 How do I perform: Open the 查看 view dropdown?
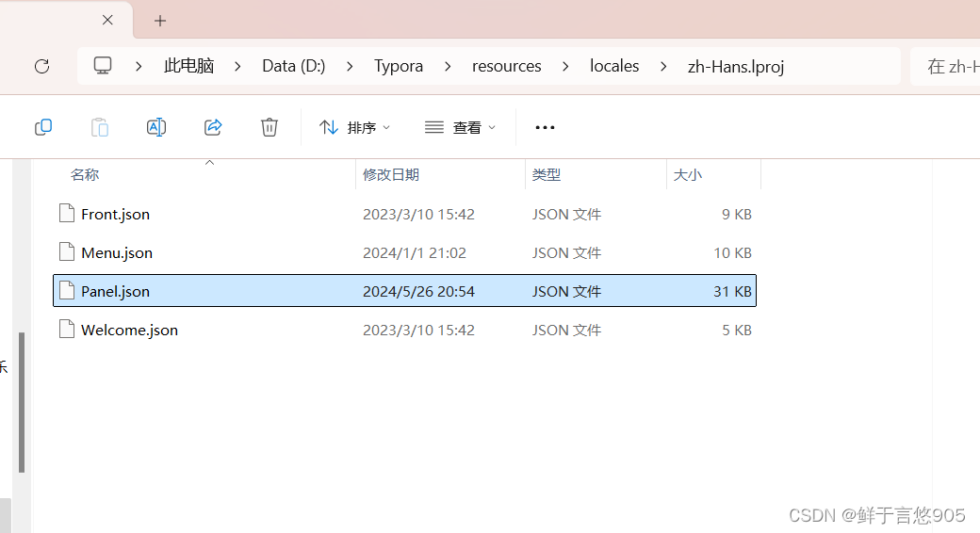(x=460, y=127)
